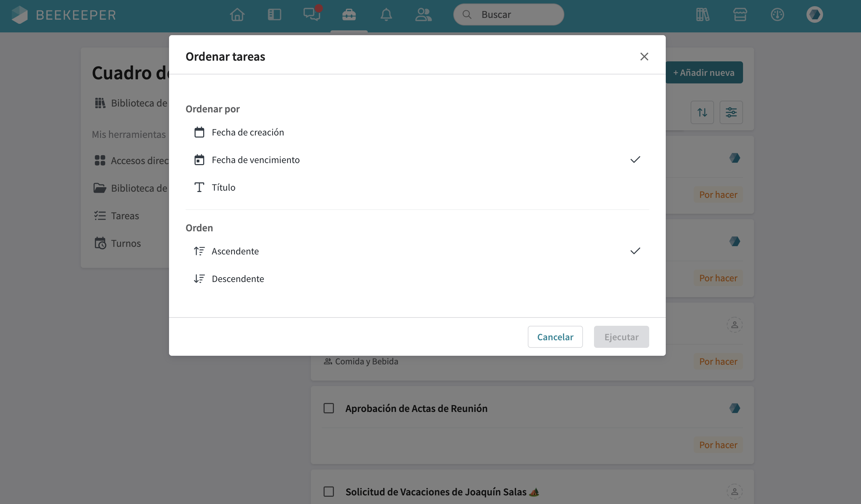Click assignee avatar on Aprobación de Actas task

click(735, 408)
